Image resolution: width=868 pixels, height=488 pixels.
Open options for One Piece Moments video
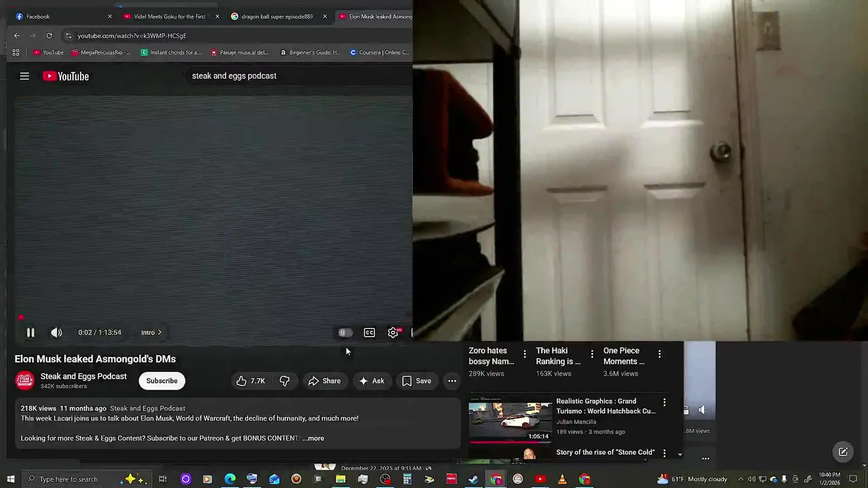click(659, 354)
